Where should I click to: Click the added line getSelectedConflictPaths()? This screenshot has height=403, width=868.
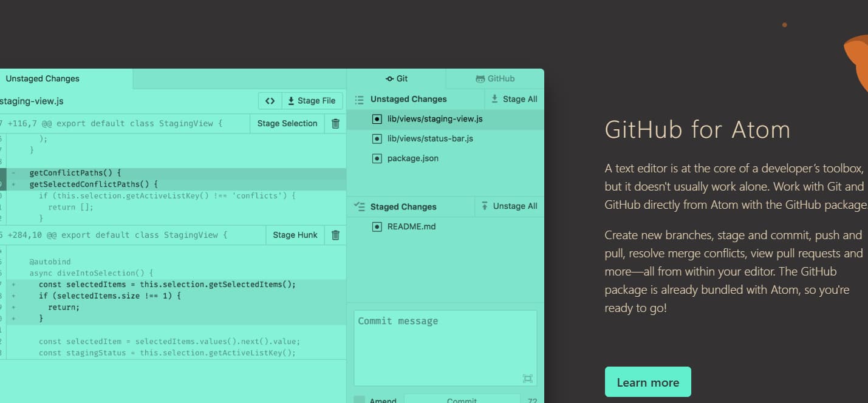click(173, 185)
